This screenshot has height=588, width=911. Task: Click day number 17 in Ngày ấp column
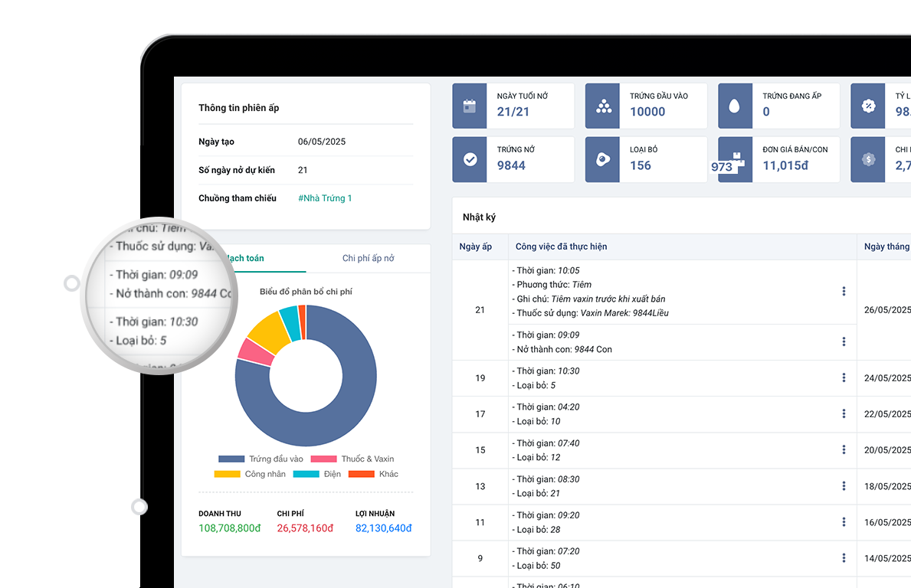click(x=480, y=414)
